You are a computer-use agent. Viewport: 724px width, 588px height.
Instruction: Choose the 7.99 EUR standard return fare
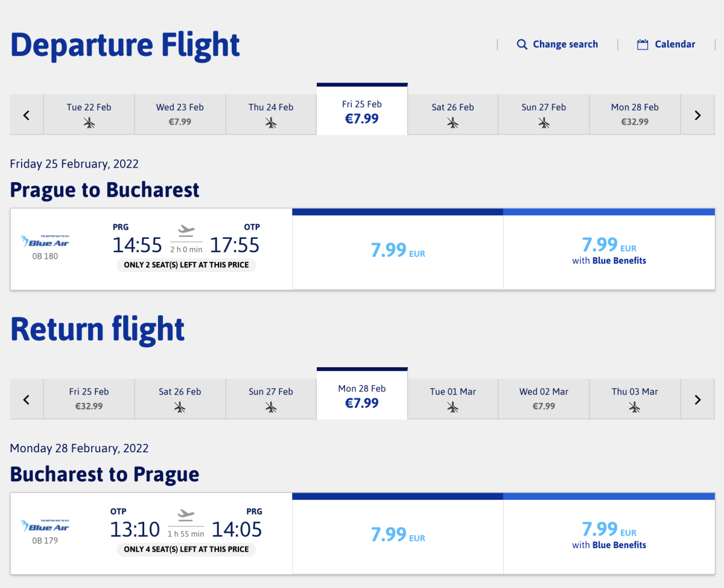(398, 534)
